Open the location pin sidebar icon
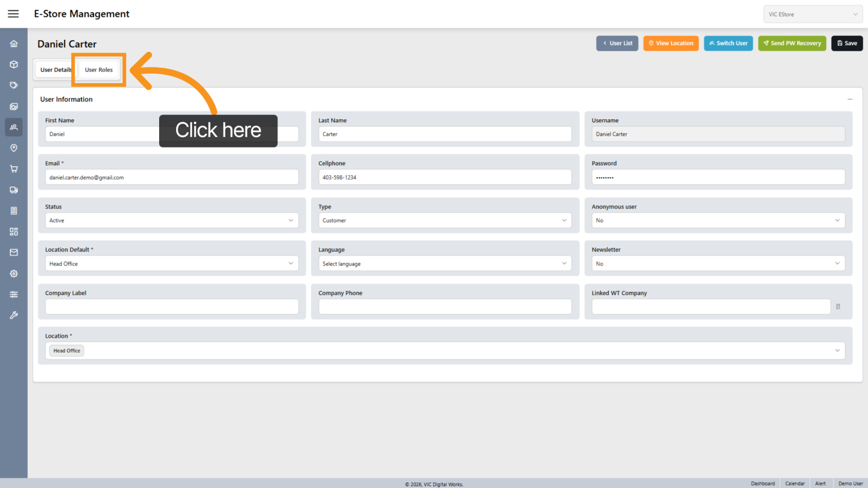This screenshot has width=868, height=488. coord(14,148)
